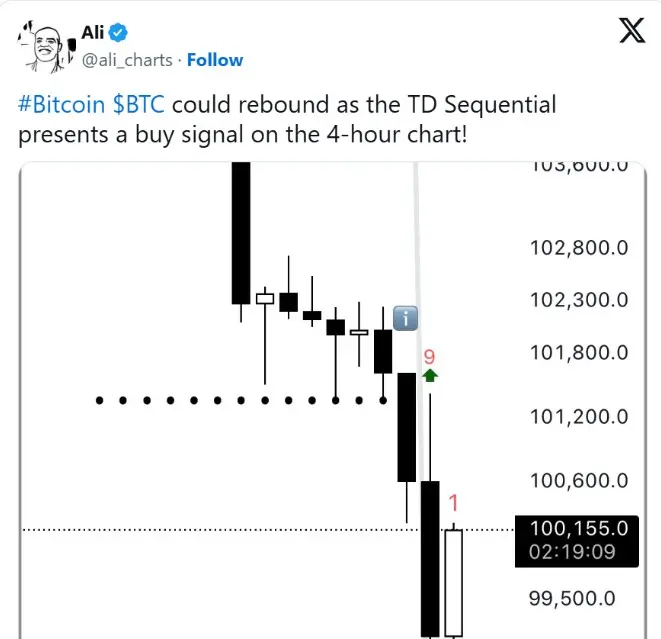Viewport: 661px width, 639px height.
Task: Click the 102,800.0 price axis label
Action: pyautogui.click(x=579, y=247)
